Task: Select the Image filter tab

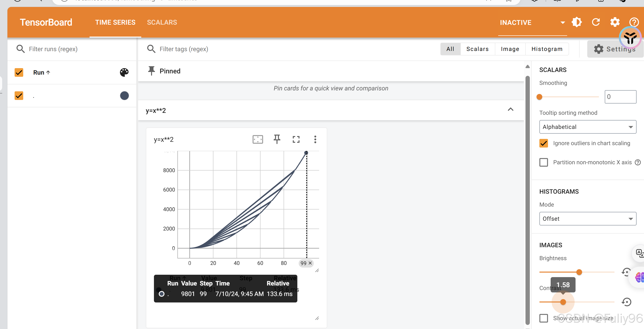Action: click(510, 49)
